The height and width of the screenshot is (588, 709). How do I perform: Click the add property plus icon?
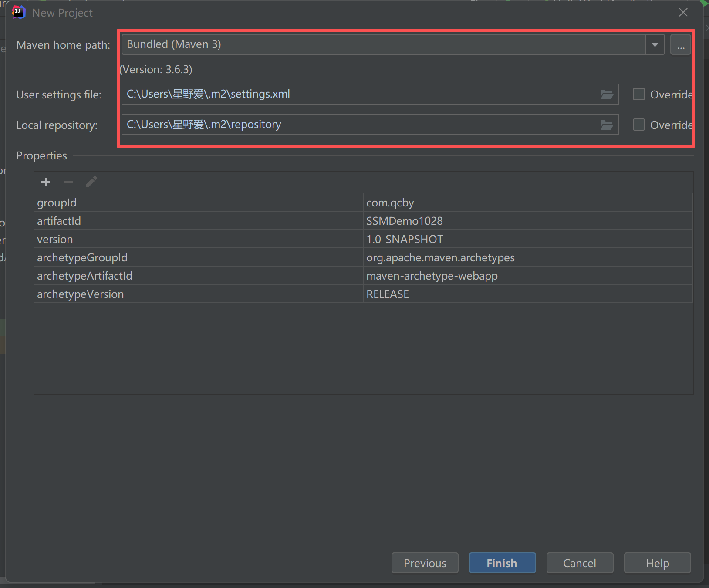[x=46, y=182]
